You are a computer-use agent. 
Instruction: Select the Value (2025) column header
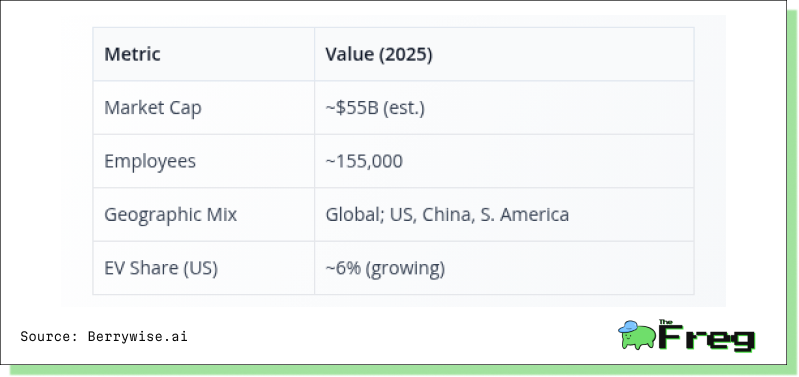tap(379, 54)
